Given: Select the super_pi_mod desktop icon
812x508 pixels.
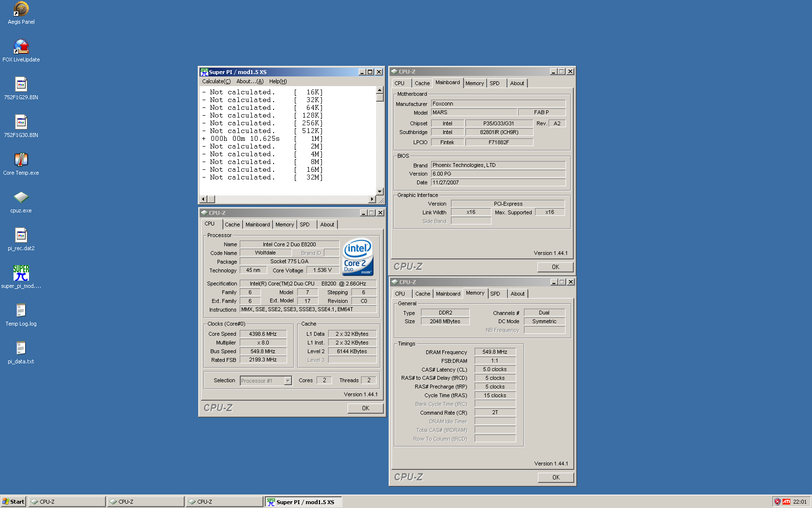Looking at the screenshot, I should tap(21, 277).
